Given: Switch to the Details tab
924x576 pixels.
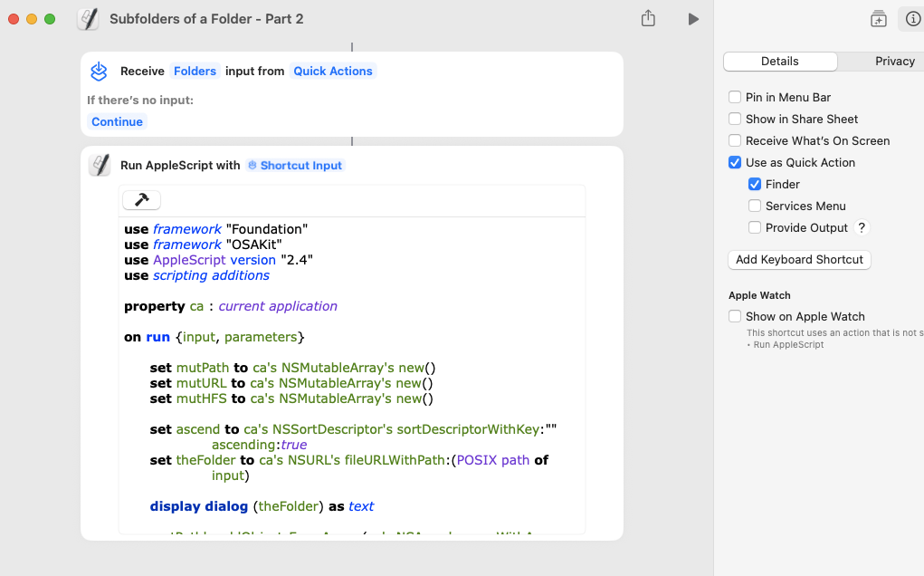Looking at the screenshot, I should [779, 62].
